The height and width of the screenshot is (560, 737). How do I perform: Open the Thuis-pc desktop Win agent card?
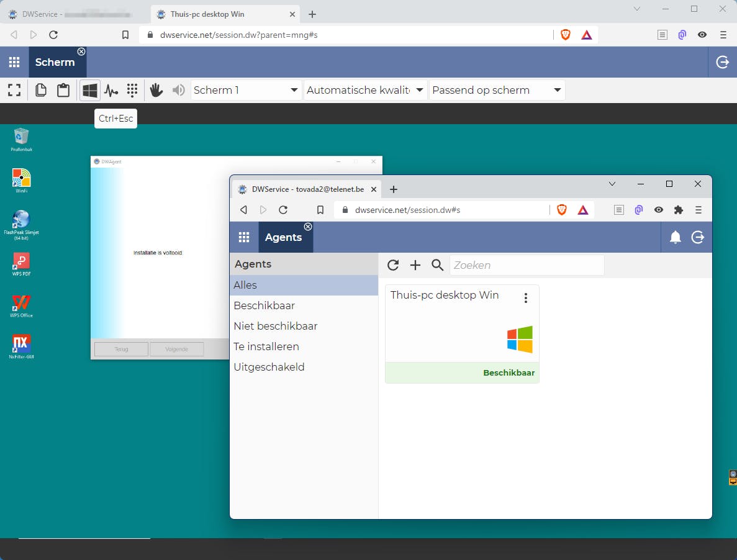tap(462, 334)
